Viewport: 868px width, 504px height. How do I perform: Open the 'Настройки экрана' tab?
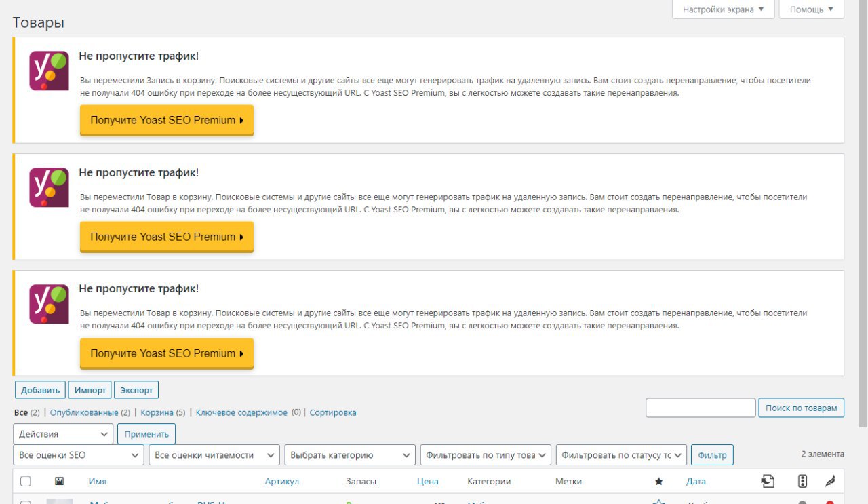coord(723,9)
